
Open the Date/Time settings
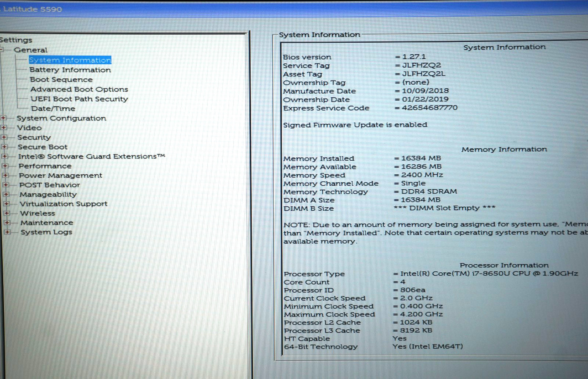53,108
